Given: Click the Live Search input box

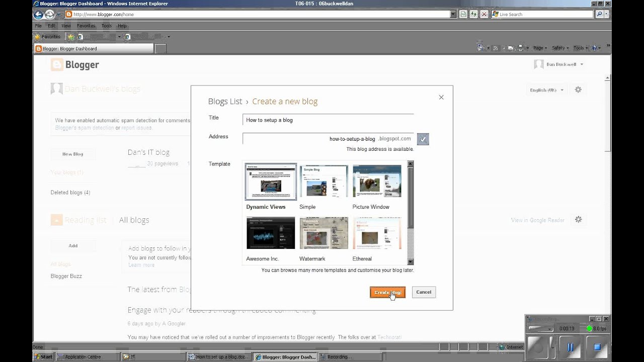Looking at the screenshot, I should pyautogui.click(x=542, y=15).
